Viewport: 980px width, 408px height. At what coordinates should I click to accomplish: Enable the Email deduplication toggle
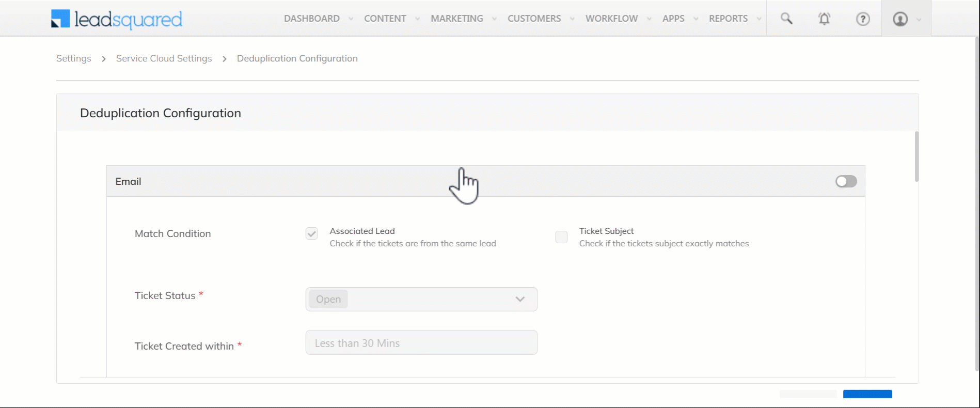pos(846,181)
